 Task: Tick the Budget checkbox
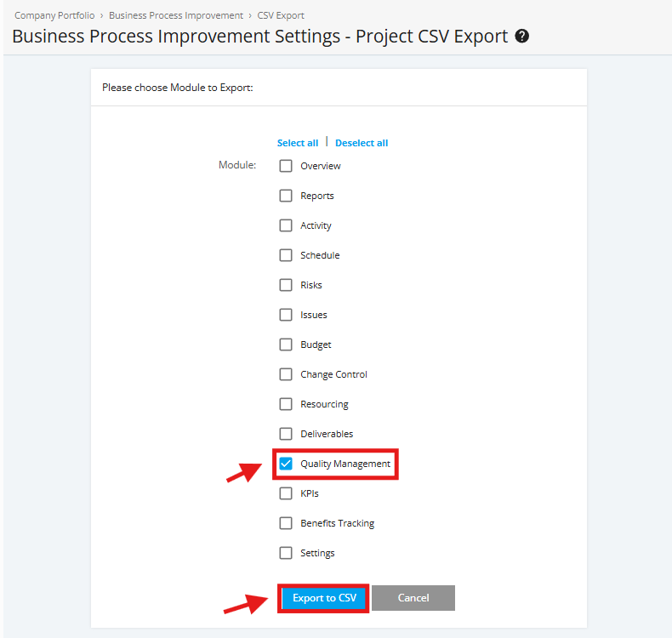point(286,345)
